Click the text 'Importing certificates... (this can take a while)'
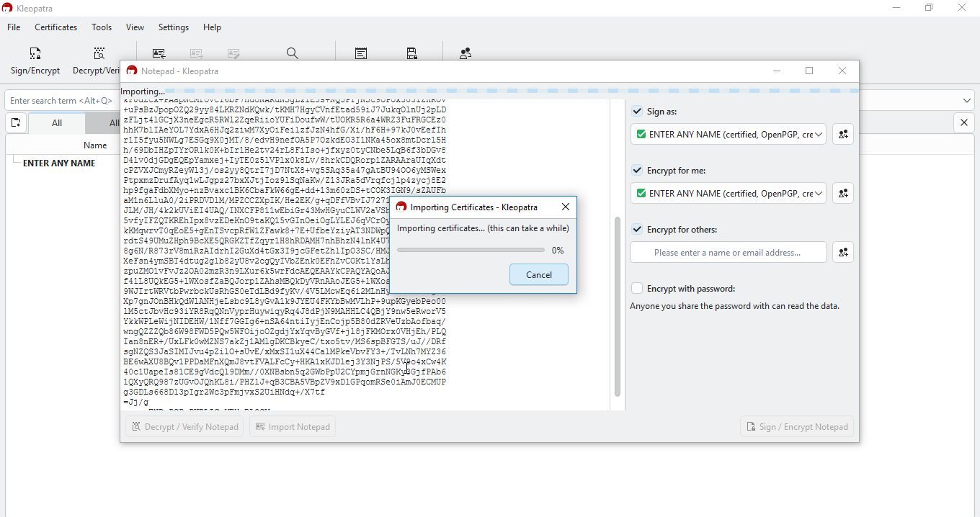Image resolution: width=980 pixels, height=517 pixels. pos(483,228)
